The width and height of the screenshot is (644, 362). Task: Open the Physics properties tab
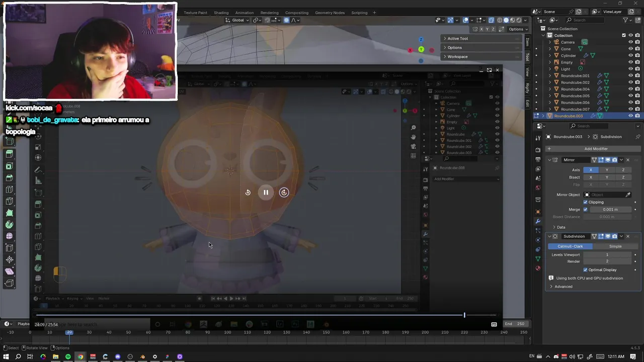click(x=538, y=240)
